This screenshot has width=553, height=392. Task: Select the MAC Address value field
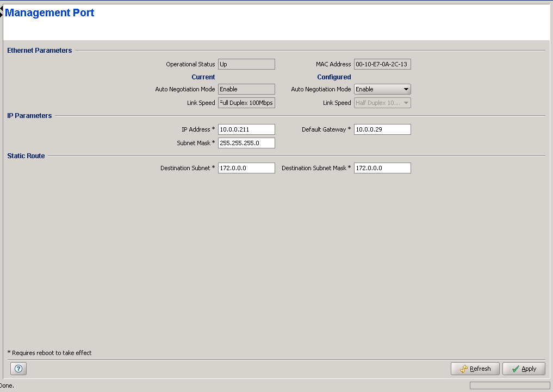click(382, 64)
